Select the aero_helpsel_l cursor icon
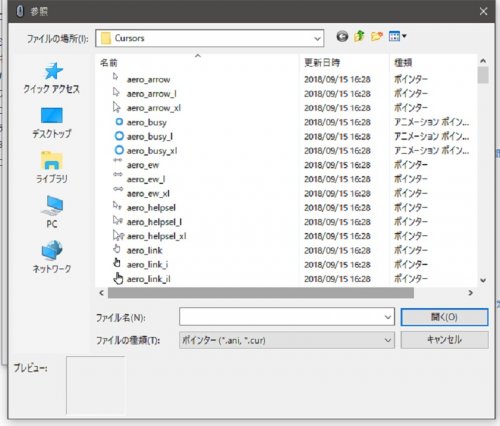 118,220
